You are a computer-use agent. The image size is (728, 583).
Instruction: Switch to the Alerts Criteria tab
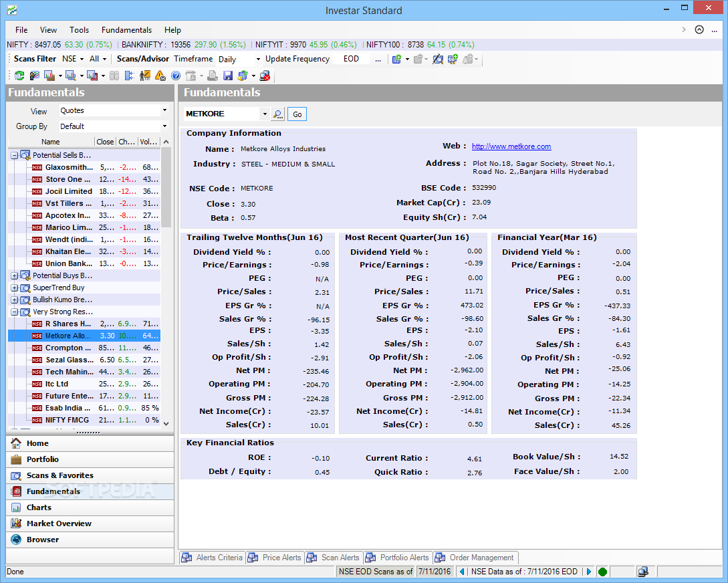tap(213, 558)
